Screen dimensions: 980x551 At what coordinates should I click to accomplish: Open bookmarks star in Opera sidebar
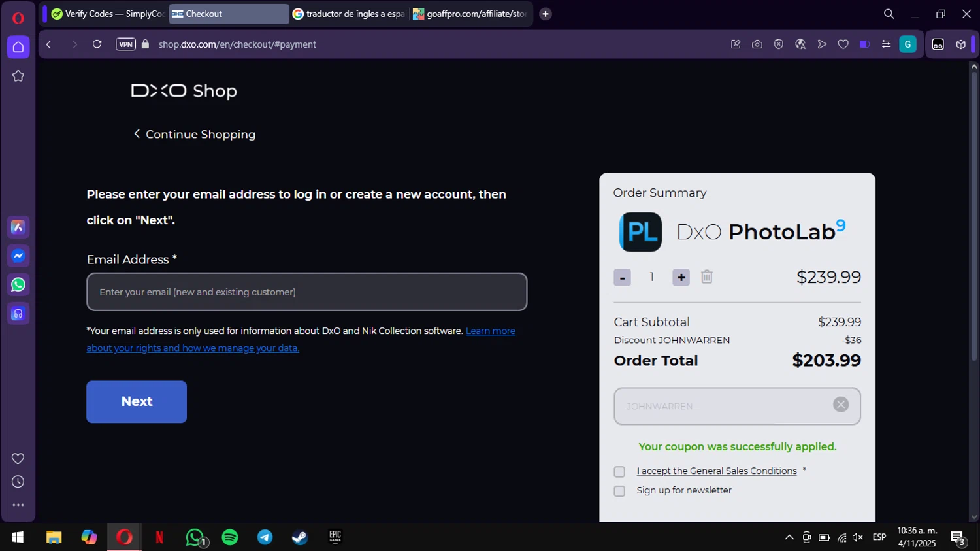coord(18,76)
